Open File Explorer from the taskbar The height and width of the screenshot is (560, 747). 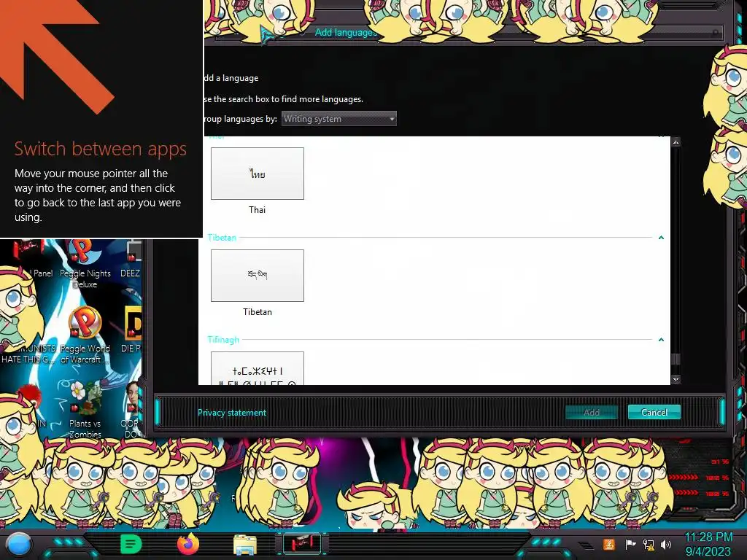[245, 545]
